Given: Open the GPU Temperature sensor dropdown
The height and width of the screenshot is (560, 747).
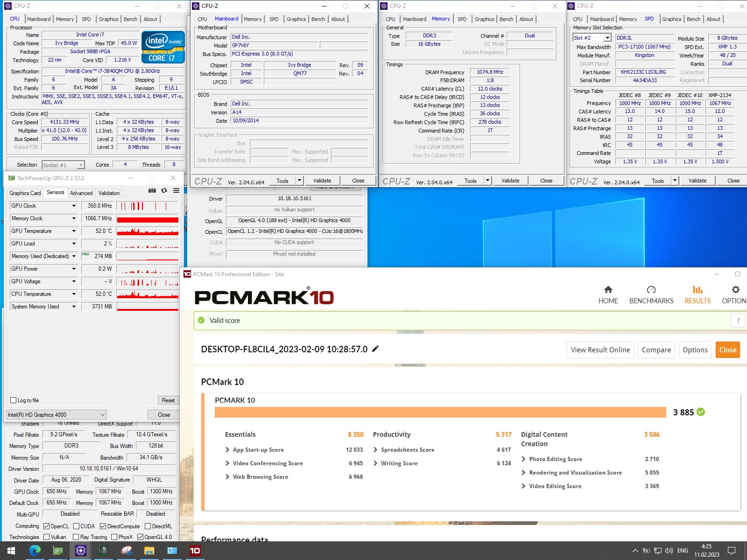Looking at the screenshot, I should [74, 231].
